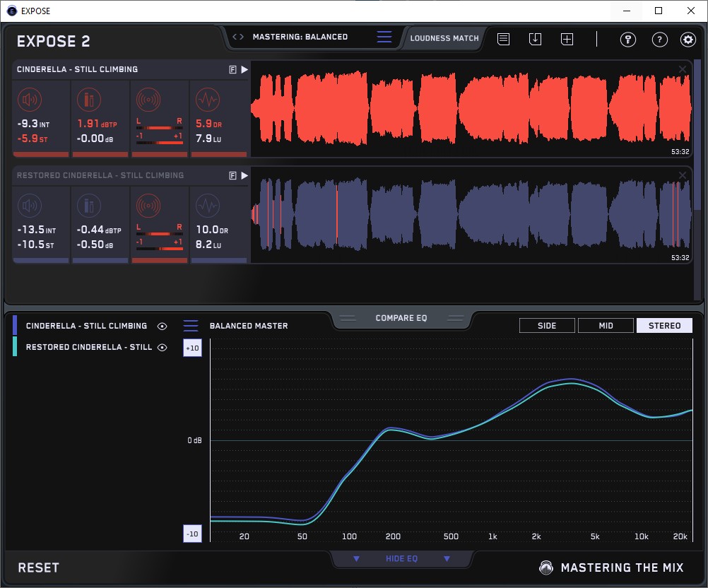The height and width of the screenshot is (588, 708).
Task: Click the dynamic range icon for Restored Cinderella track
Action: click(208, 206)
